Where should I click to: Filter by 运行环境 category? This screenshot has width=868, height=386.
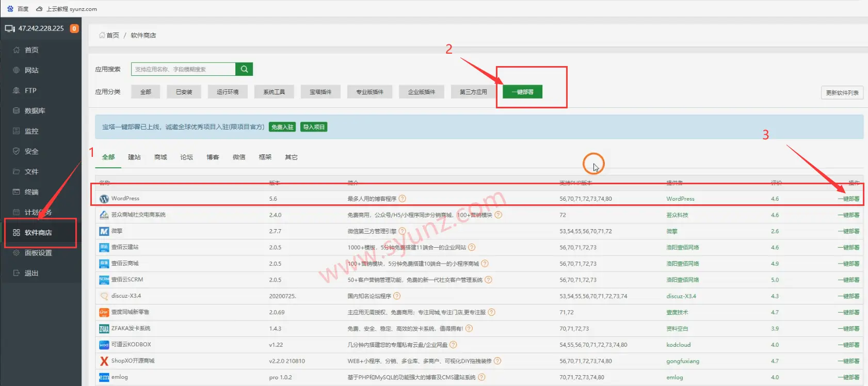click(x=228, y=92)
